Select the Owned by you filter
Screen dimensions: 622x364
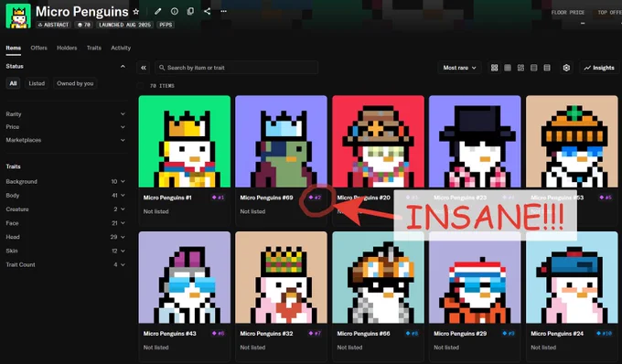pyautogui.click(x=75, y=83)
